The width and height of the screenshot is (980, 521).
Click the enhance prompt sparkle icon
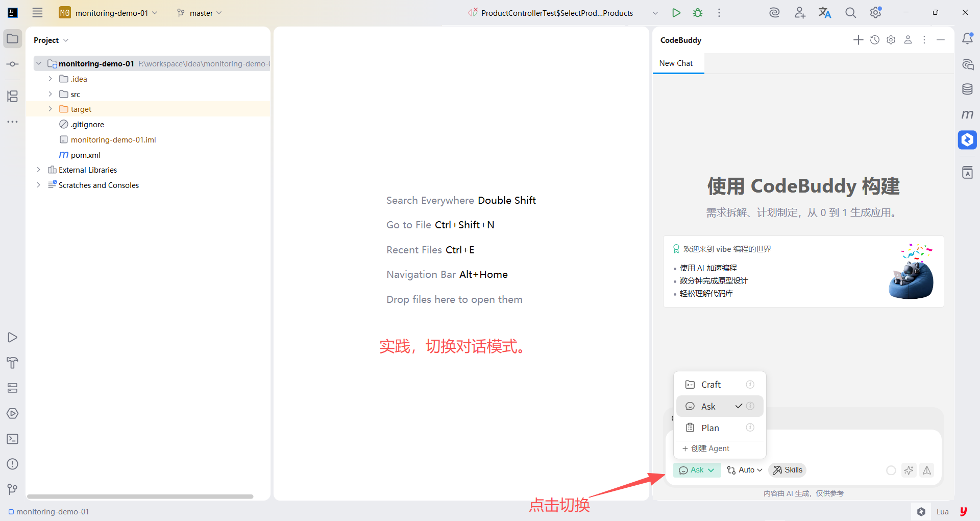(x=909, y=470)
